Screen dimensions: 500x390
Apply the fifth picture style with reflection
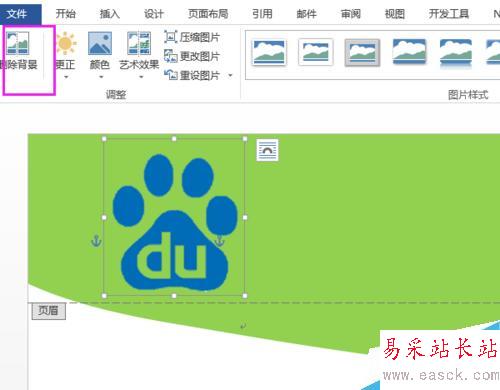[x=456, y=53]
